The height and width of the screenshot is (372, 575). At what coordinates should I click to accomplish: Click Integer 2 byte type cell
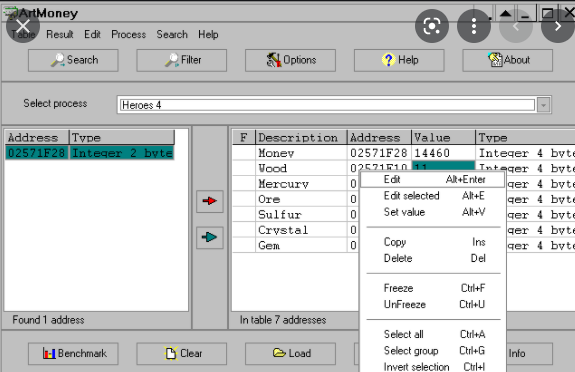point(122,153)
